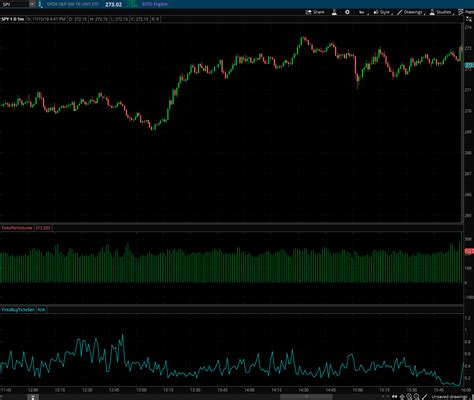Click the Share button
The width and height of the screenshot is (474, 400).
click(x=315, y=12)
